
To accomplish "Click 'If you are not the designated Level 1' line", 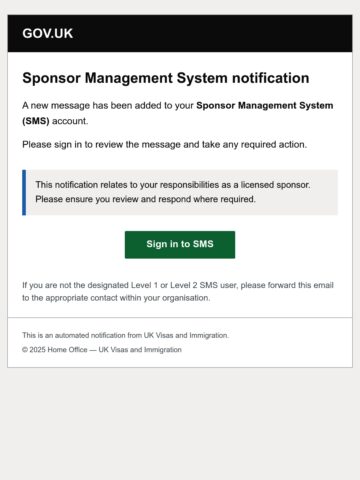I will tap(178, 285).
